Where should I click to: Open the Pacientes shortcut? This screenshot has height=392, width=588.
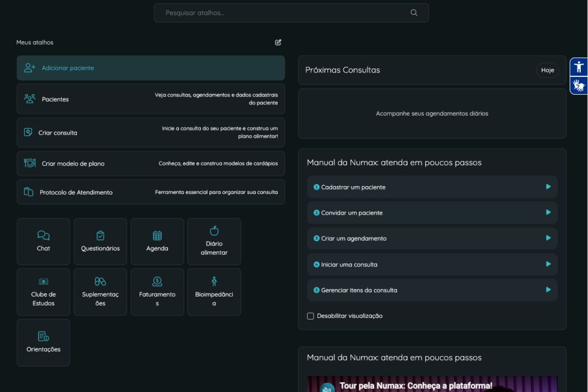click(x=151, y=99)
